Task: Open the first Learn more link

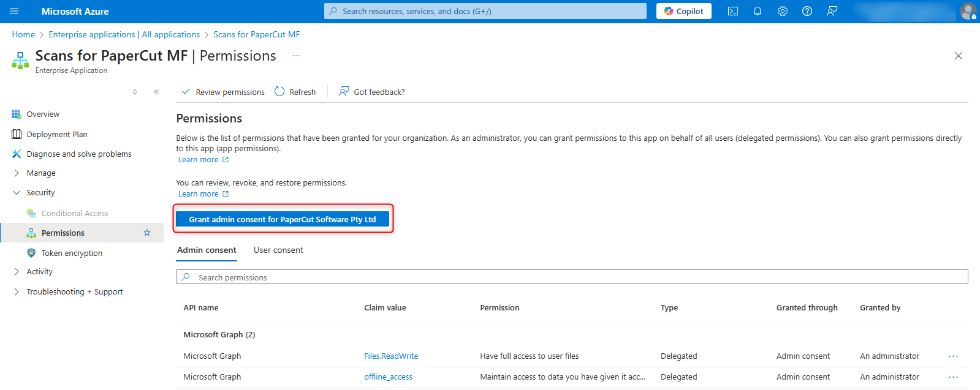Action: point(198,160)
